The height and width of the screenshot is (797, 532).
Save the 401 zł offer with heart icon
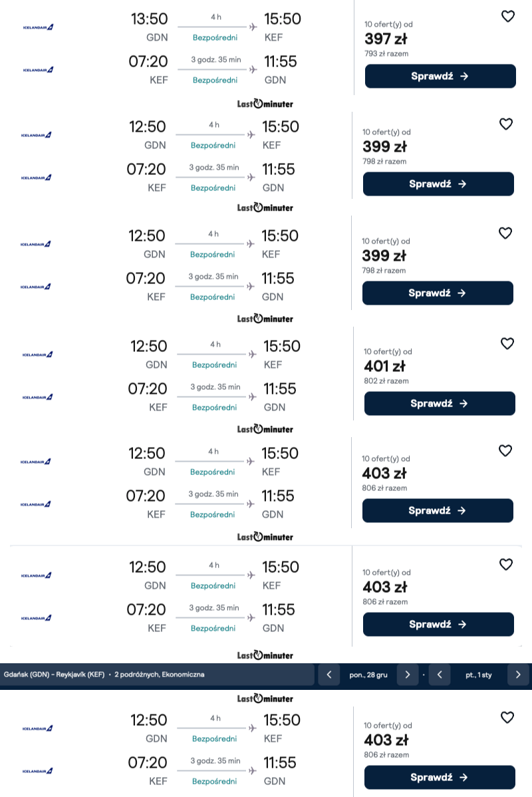tap(507, 343)
